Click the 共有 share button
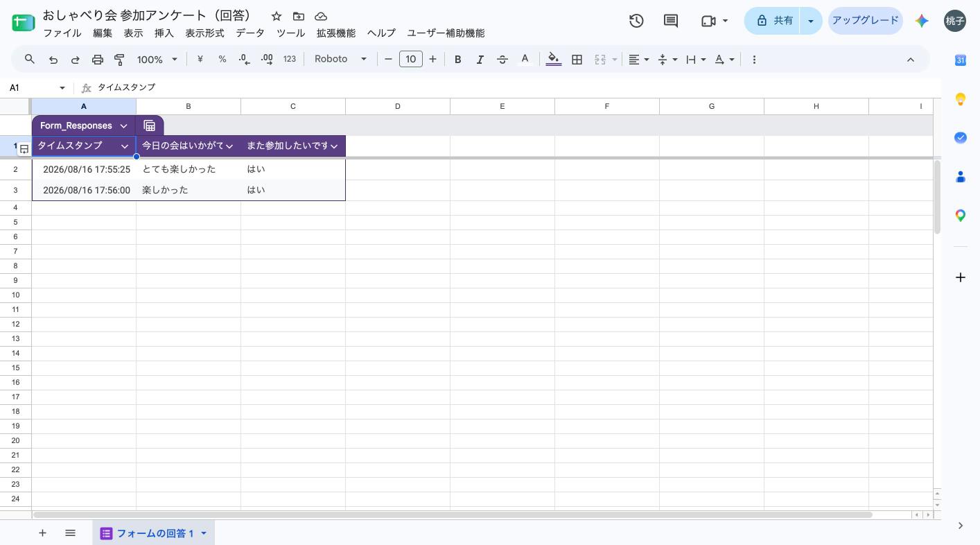980x545 pixels. click(x=773, y=21)
